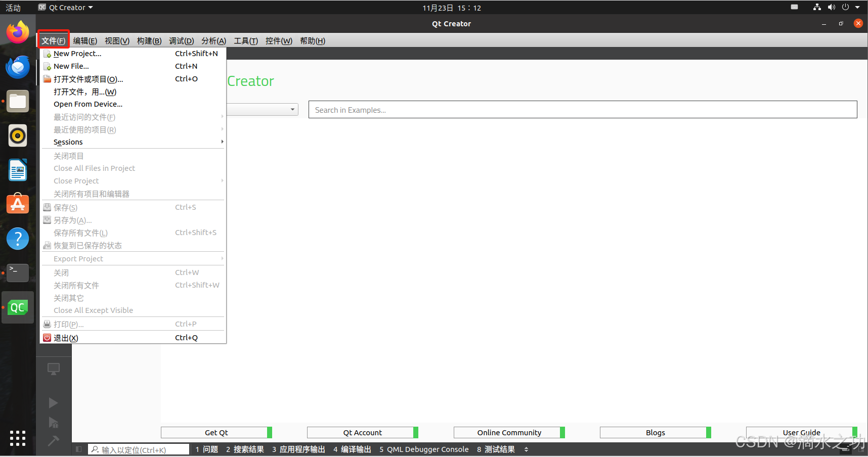Open the clock and calendar
The height and width of the screenshot is (457, 868).
[x=452, y=8]
